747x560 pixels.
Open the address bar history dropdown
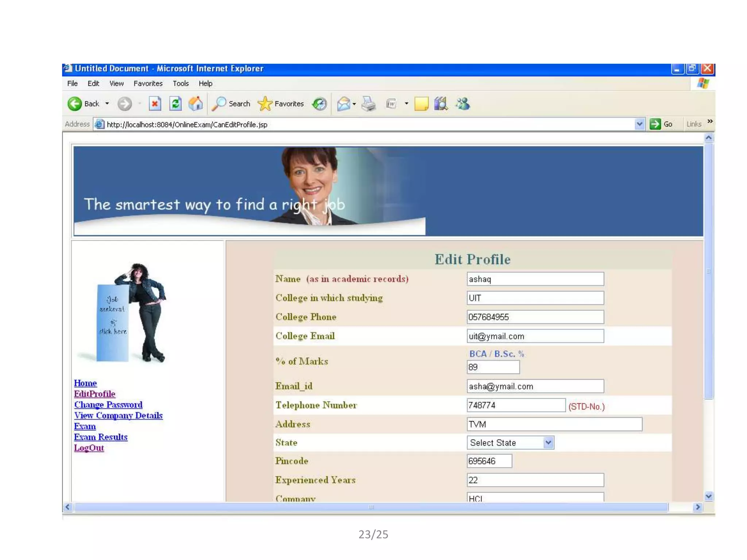point(639,124)
